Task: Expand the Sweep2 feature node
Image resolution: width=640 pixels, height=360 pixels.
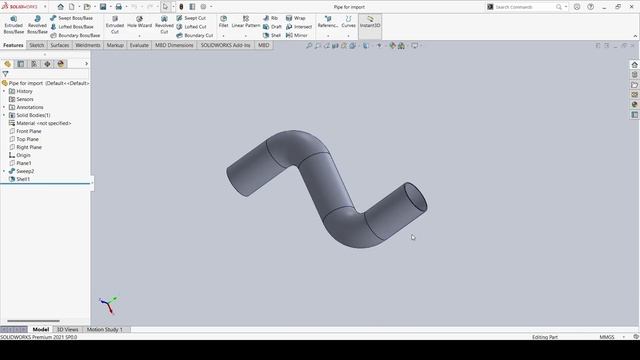Action: click(x=4, y=171)
